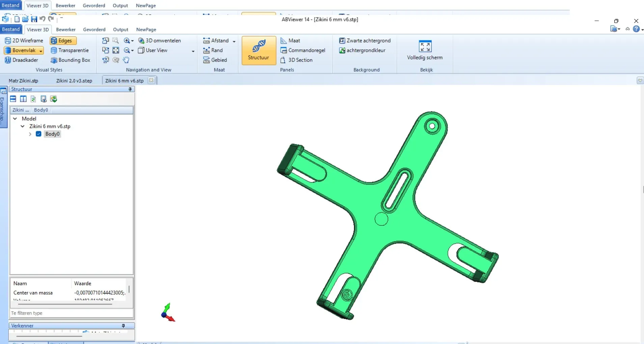Switch to the Gevorderd ribbon tab
The width and height of the screenshot is (644, 344).
coord(94,29)
